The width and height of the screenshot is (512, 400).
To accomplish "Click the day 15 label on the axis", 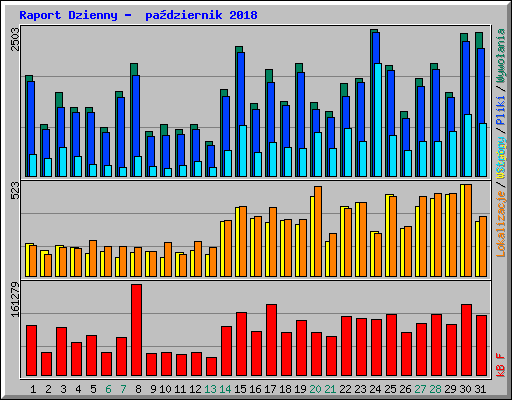I will coord(240,389).
